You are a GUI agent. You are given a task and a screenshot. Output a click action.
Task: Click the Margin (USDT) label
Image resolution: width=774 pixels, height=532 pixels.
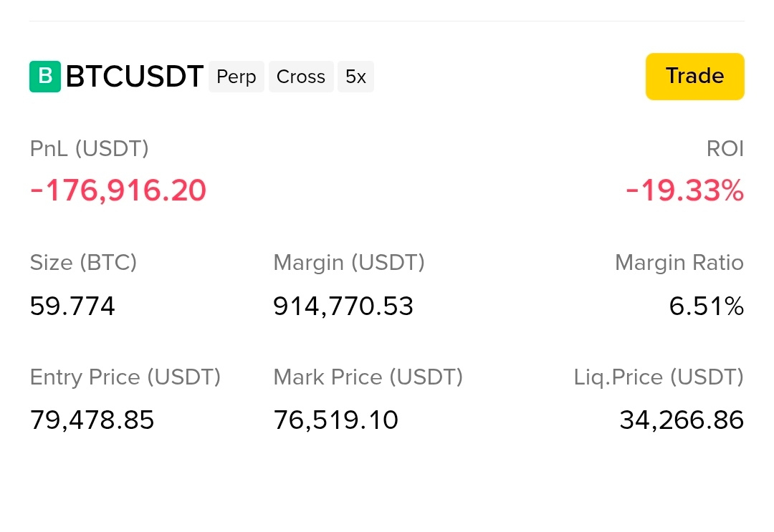point(348,263)
